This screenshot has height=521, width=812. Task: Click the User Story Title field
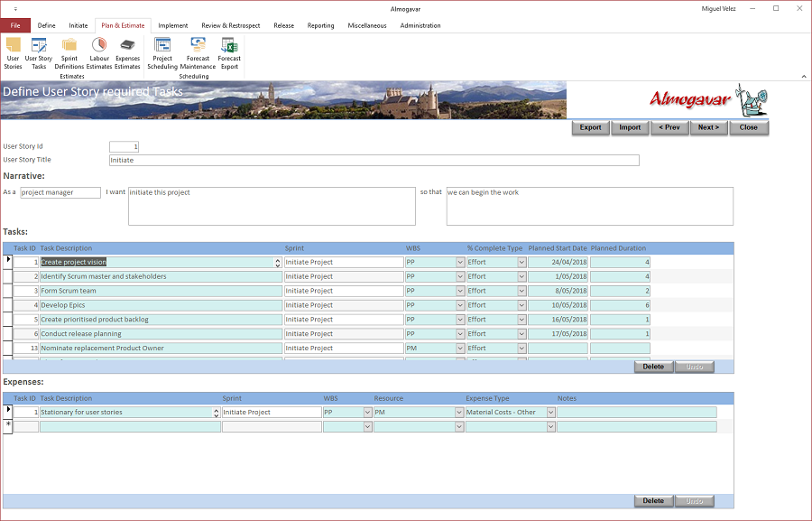pyautogui.click(x=374, y=160)
